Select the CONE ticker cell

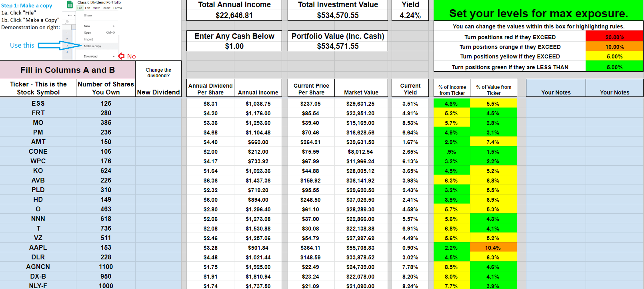click(x=38, y=151)
